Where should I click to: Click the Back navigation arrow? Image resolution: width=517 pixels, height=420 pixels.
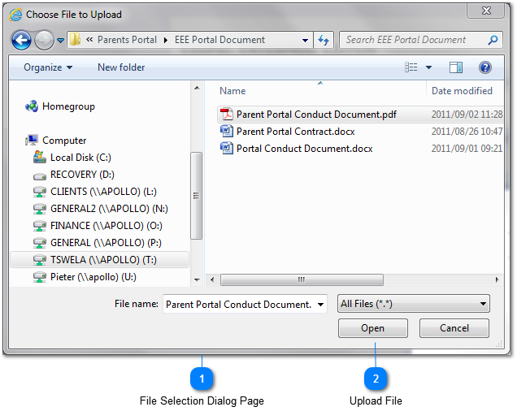21,40
